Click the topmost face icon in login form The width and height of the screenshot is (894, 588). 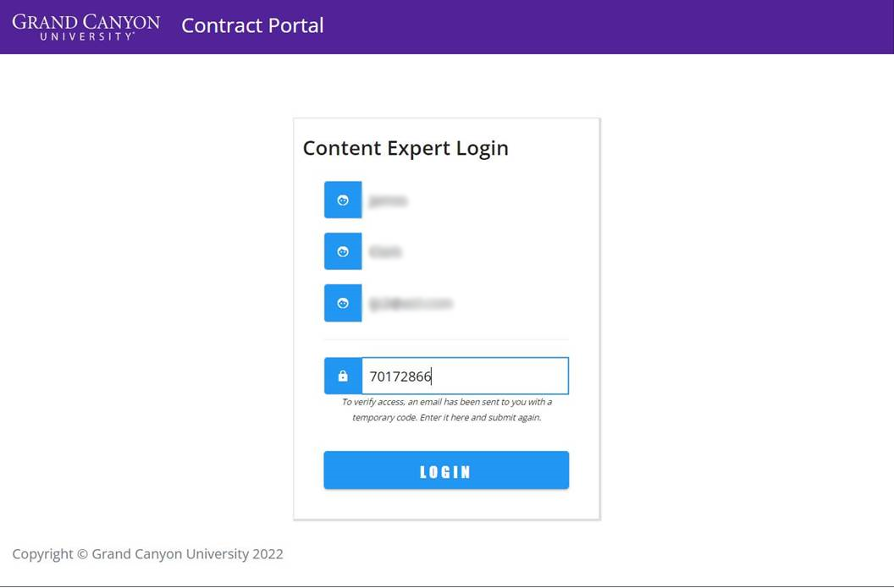(x=343, y=200)
